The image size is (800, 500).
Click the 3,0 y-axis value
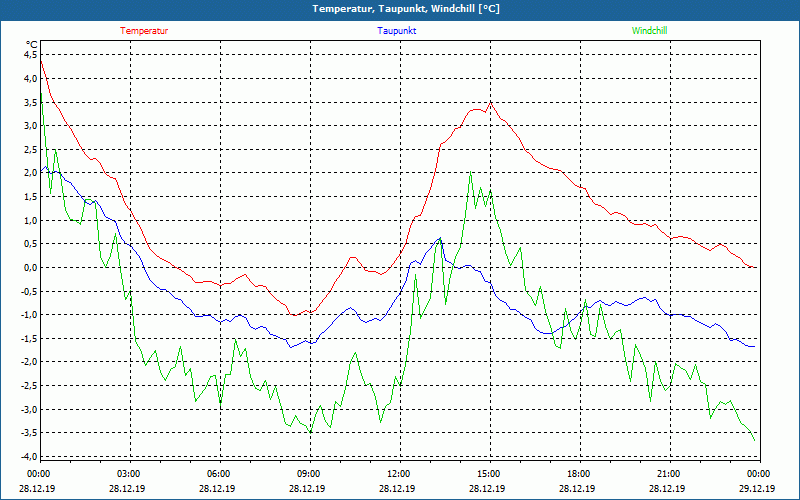tap(30, 126)
